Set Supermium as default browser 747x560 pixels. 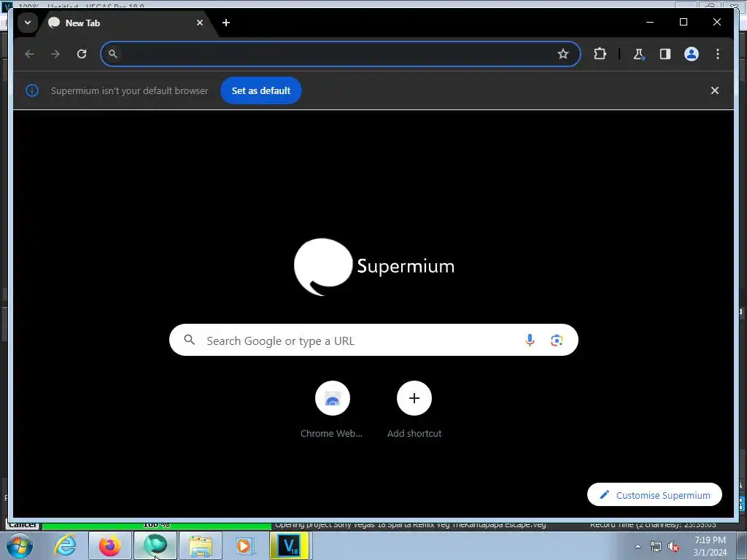[x=261, y=90]
